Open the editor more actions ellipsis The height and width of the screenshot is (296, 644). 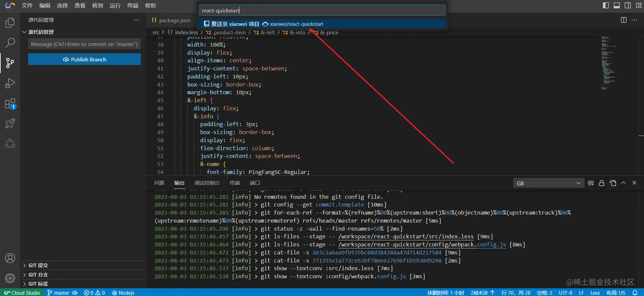(x=635, y=20)
